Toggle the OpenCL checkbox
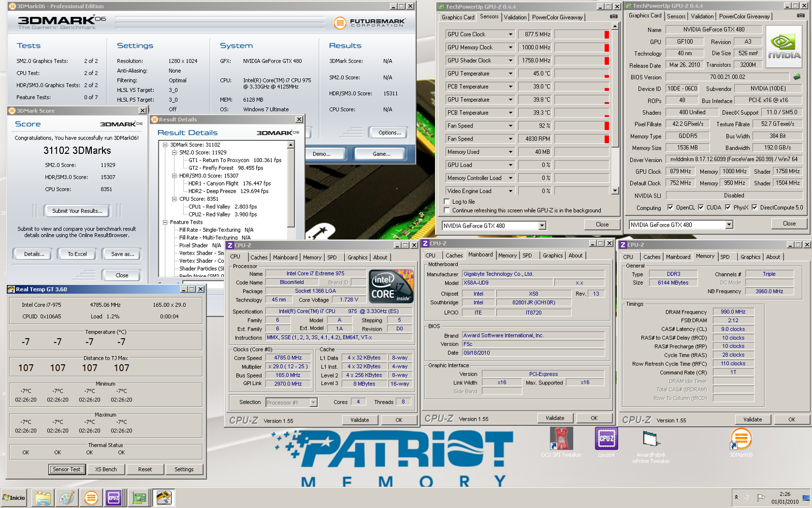 point(670,207)
